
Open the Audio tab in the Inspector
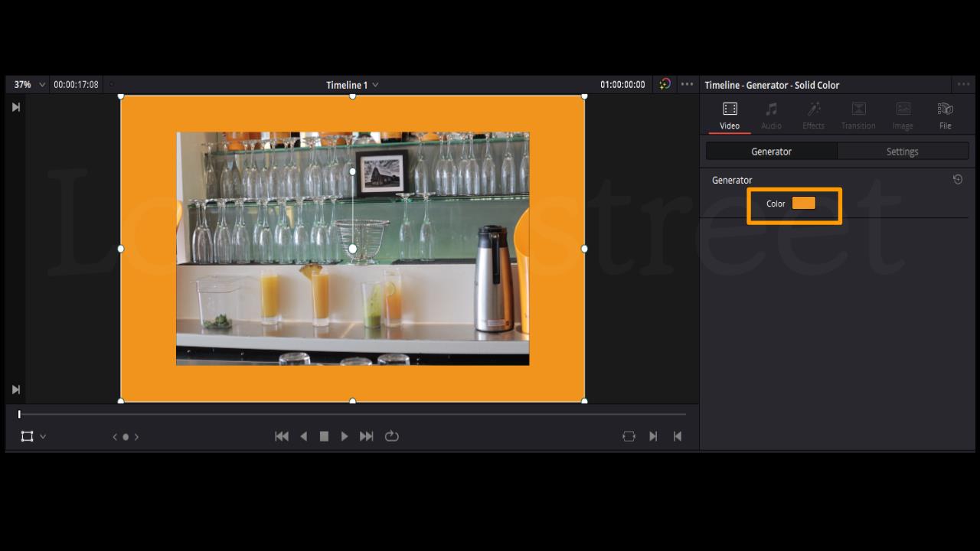771,116
